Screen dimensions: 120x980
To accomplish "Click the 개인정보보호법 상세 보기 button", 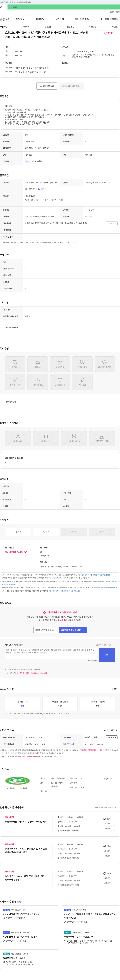I will [x=45, y=630].
